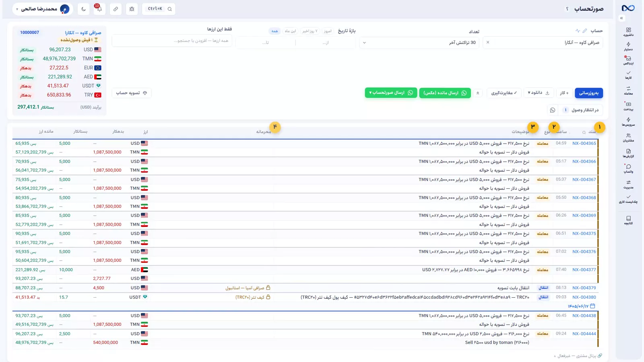Open the محمدرضا صالحی user menu
The width and height of the screenshot is (644, 362).
click(x=43, y=9)
